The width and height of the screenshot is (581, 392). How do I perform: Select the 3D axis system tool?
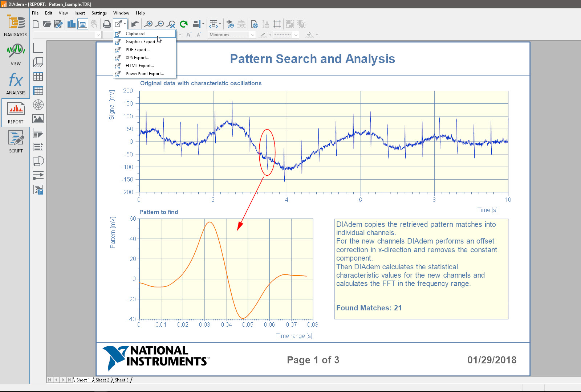(x=38, y=62)
